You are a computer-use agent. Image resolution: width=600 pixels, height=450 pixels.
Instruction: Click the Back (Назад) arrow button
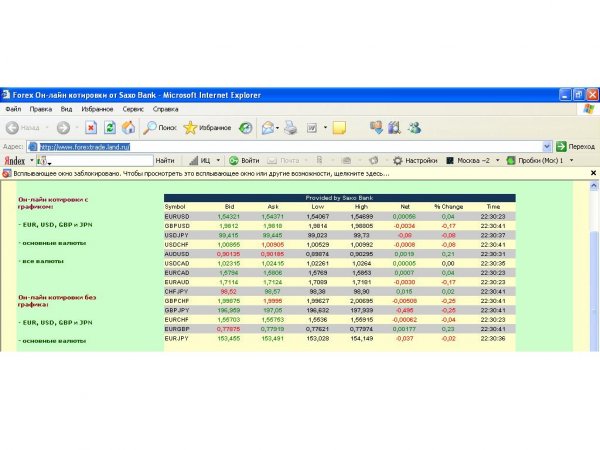click(x=12, y=128)
